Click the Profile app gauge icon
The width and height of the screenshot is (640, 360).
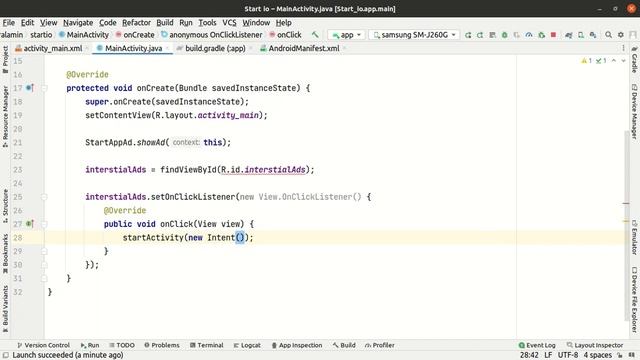click(x=529, y=35)
